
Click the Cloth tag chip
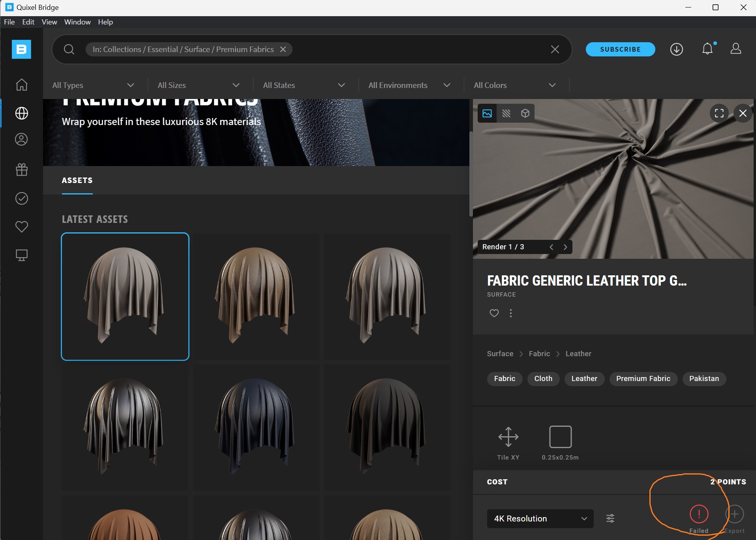(x=543, y=379)
